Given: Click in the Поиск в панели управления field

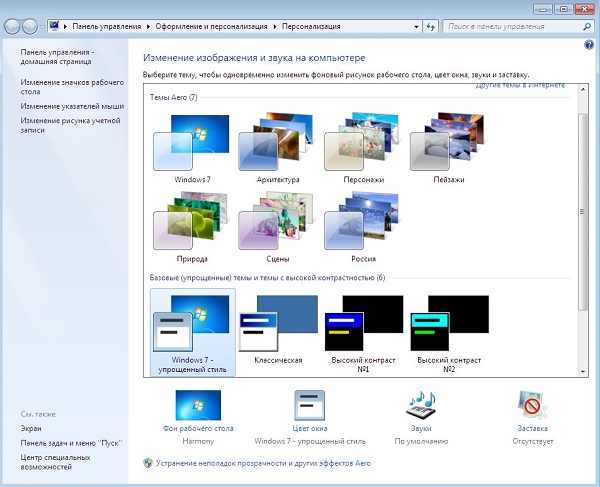Looking at the screenshot, I should (x=513, y=27).
